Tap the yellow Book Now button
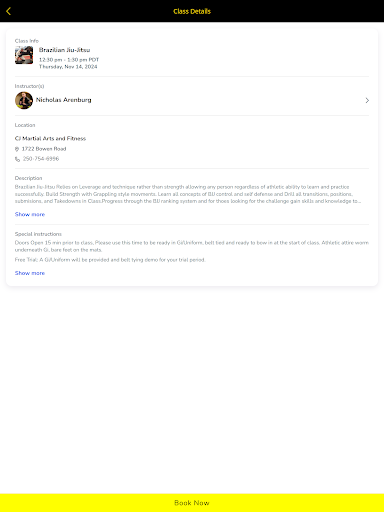384x512 pixels. click(x=192, y=503)
